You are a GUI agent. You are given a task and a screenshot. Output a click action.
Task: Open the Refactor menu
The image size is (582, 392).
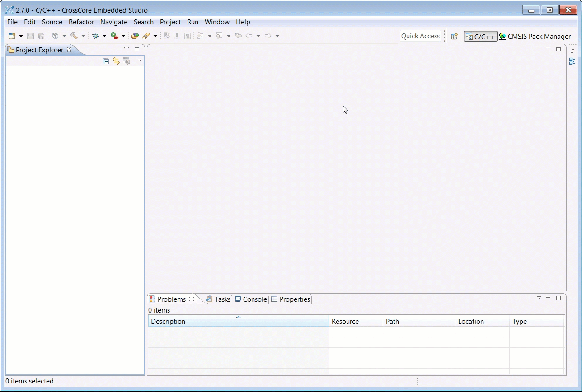81,22
